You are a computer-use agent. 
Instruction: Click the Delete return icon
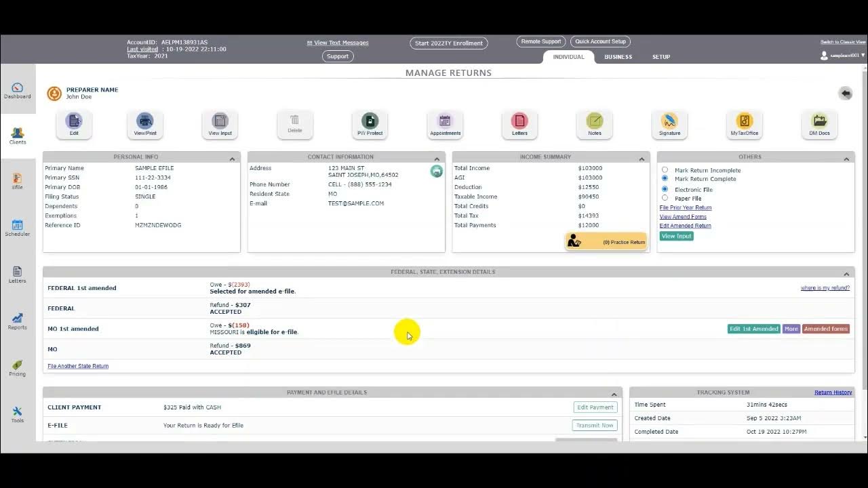point(294,124)
